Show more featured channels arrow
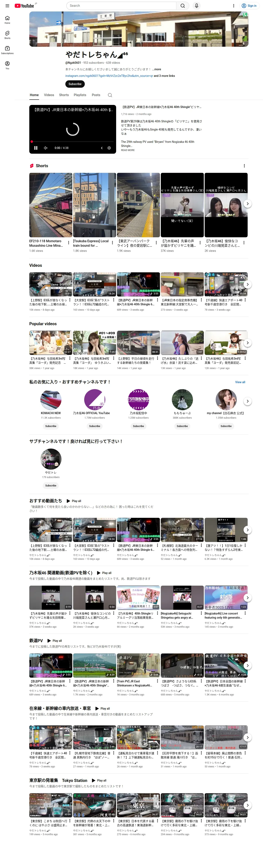 247,401
